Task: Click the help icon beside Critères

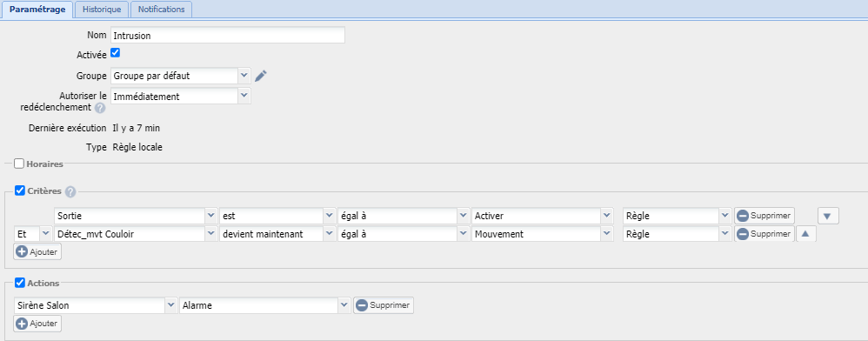Action: [70, 191]
